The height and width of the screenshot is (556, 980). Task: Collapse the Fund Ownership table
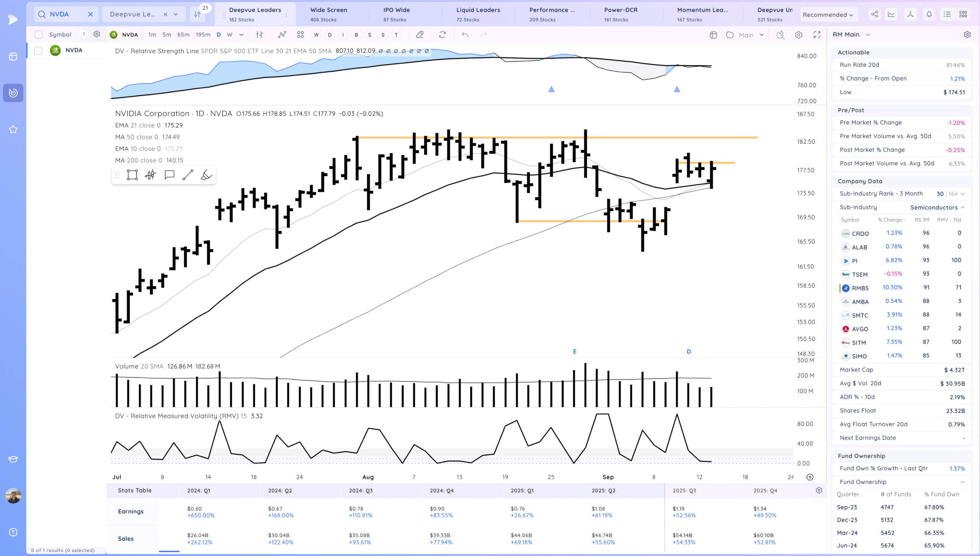point(963,482)
